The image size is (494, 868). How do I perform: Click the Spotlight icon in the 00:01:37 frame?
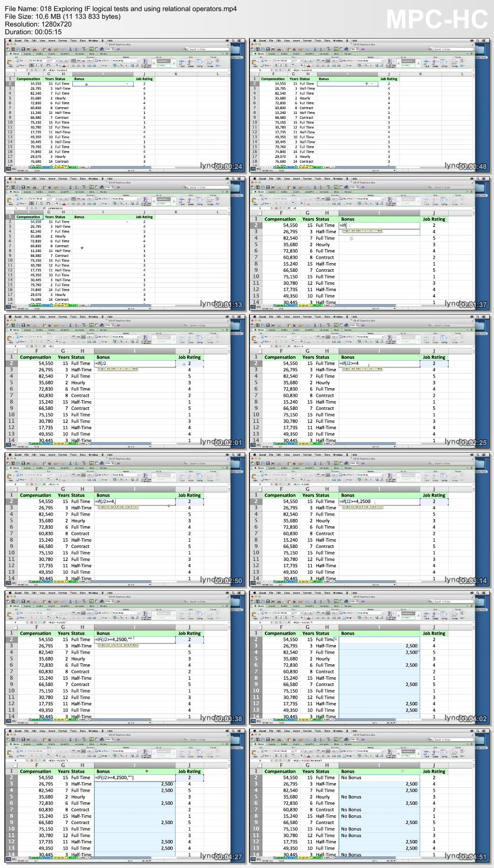(478, 179)
